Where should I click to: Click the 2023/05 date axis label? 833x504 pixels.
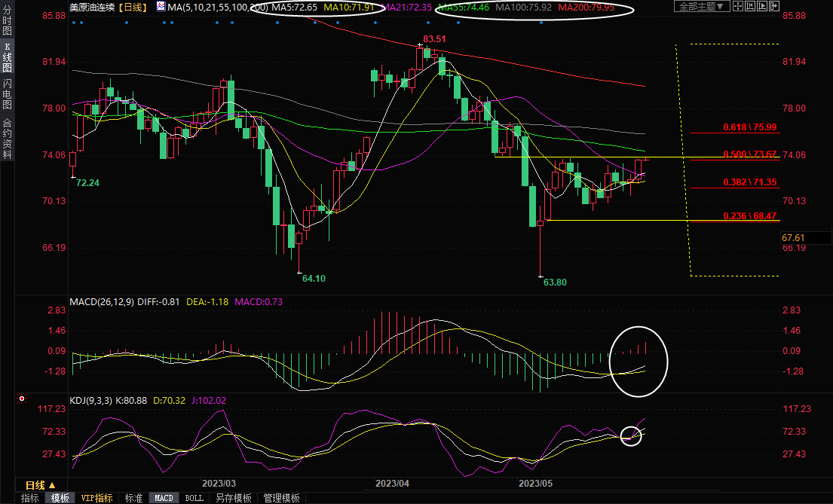tap(535, 484)
